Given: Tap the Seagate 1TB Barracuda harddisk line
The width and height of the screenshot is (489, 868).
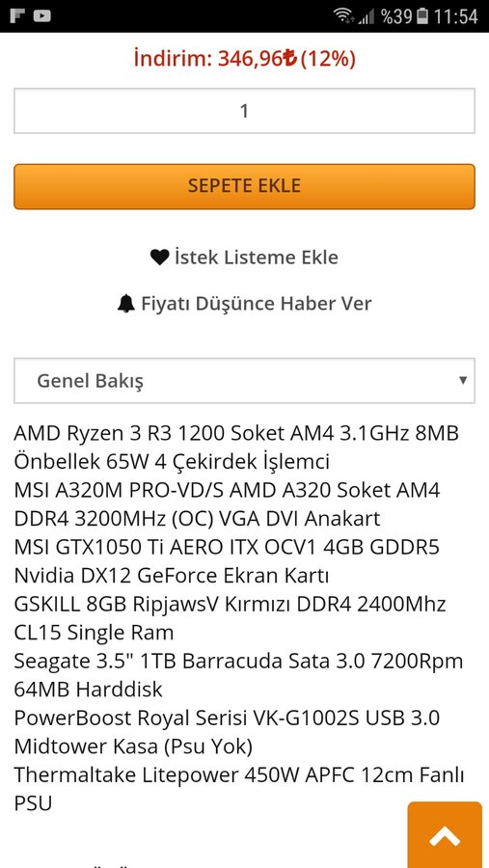Looking at the screenshot, I should tap(238, 675).
